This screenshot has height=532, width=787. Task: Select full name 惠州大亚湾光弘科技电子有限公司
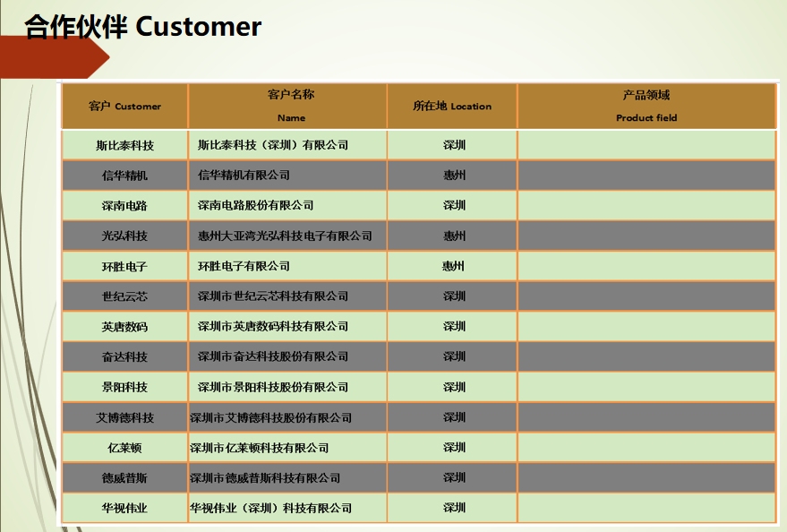click(285, 236)
